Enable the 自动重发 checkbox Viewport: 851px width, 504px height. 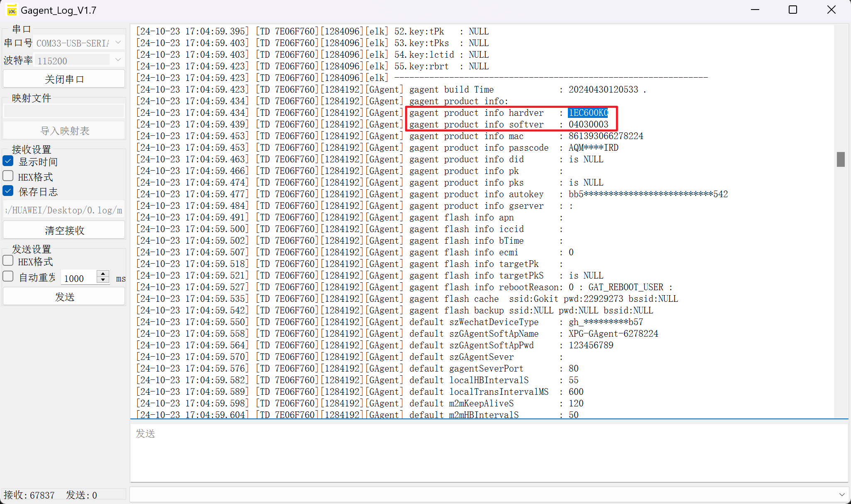[8, 276]
